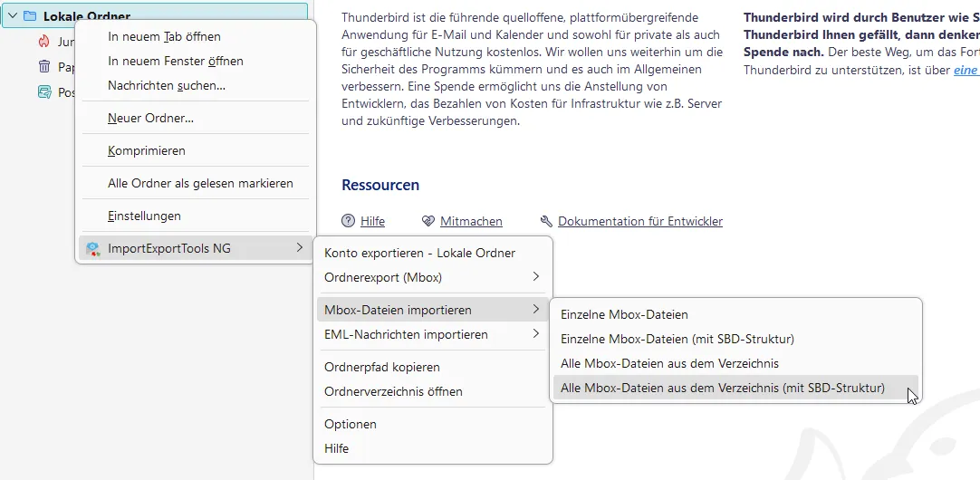This screenshot has width=980, height=480.
Task: Click the Lokale Ordner folder icon
Action: [x=29, y=16]
